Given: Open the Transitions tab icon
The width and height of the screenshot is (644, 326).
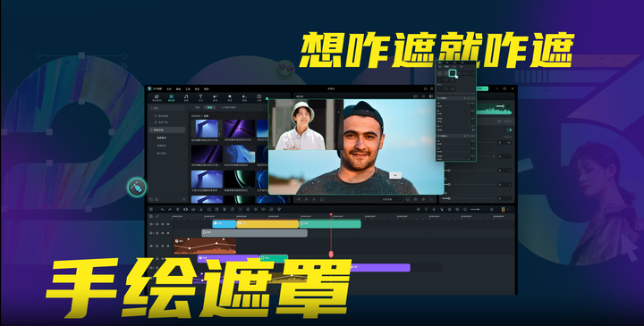Looking at the screenshot, I should point(216,96).
